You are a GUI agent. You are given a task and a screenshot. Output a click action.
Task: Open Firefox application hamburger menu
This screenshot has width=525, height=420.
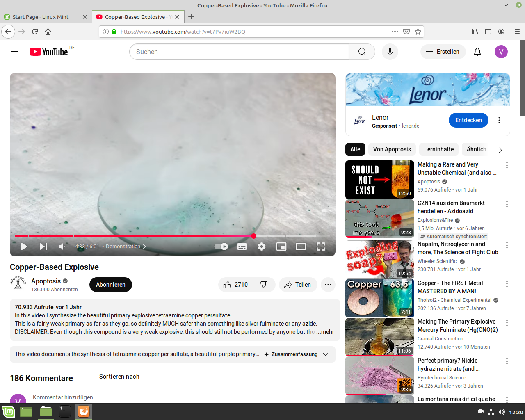[517, 32]
